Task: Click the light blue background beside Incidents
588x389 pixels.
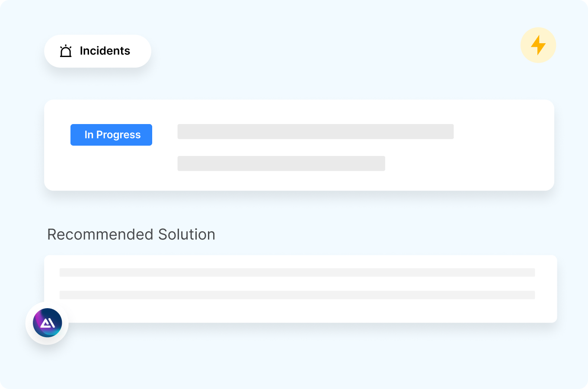Action: pyautogui.click(x=259, y=51)
